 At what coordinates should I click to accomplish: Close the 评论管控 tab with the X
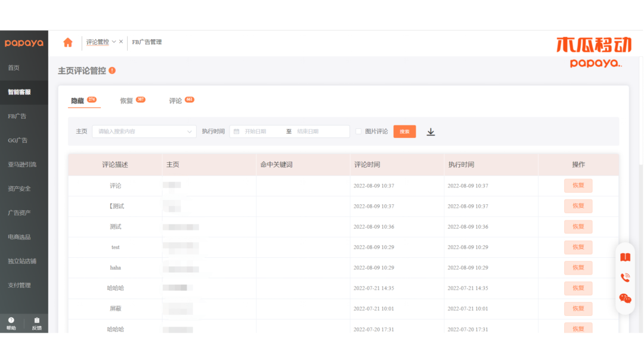coord(120,42)
